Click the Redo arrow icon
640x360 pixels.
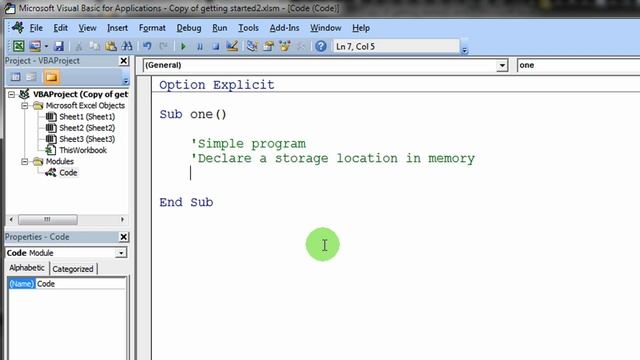163,46
